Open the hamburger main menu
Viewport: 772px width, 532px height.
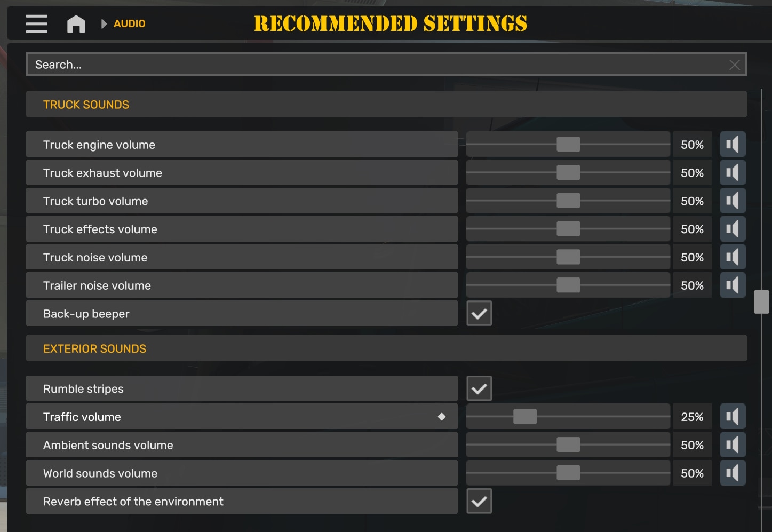36,24
